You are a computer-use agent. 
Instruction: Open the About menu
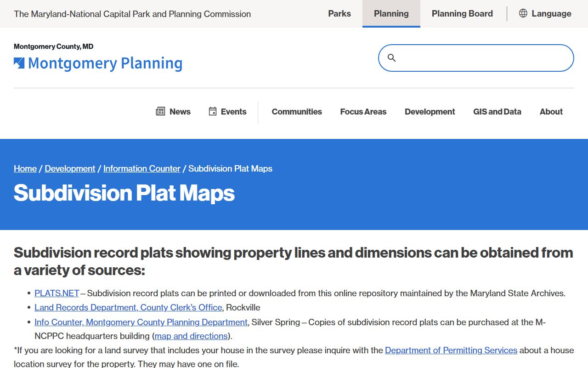[x=551, y=112]
